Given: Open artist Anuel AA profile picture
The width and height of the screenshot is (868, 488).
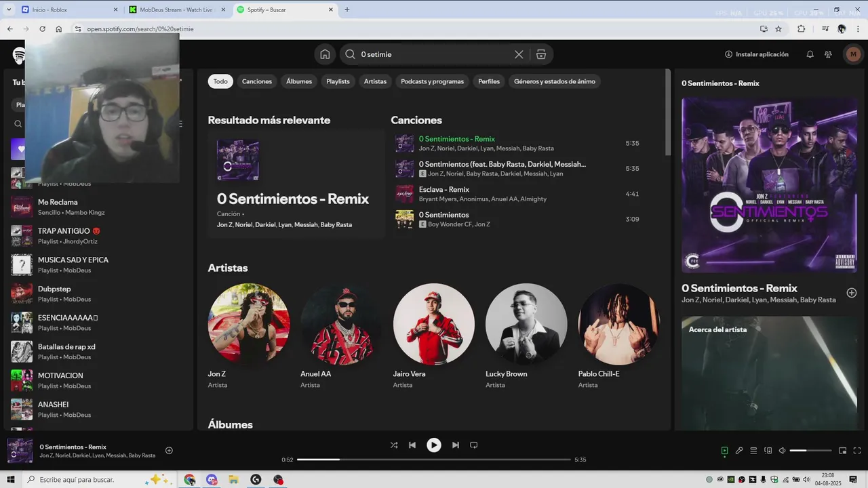Looking at the screenshot, I should [341, 324].
